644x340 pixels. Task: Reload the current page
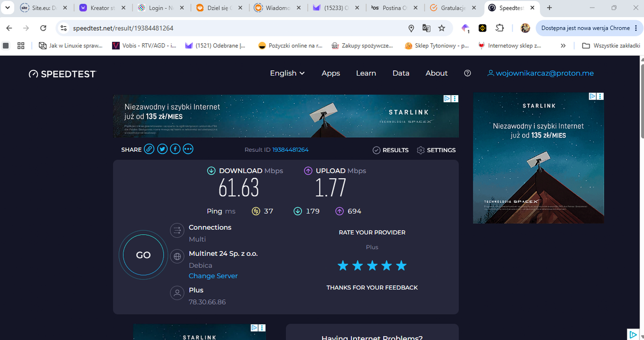click(x=43, y=28)
